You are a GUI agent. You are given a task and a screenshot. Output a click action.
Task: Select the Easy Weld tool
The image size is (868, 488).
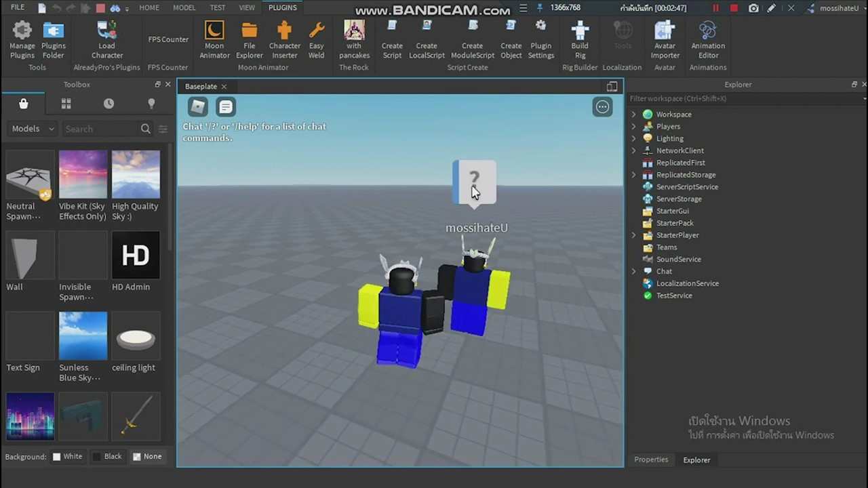click(x=317, y=39)
